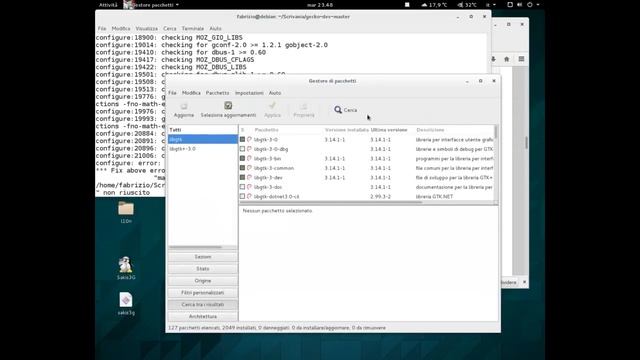Screen dimensions: 640x360
Task: Mark the libgtk-3-0-dbg package checkbox
Action: [x=242, y=149]
